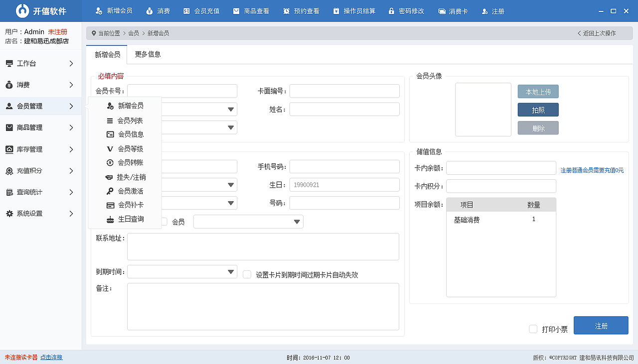Open 会员充值 from the top toolbar
This screenshot has width=638, height=364.
(201, 10)
